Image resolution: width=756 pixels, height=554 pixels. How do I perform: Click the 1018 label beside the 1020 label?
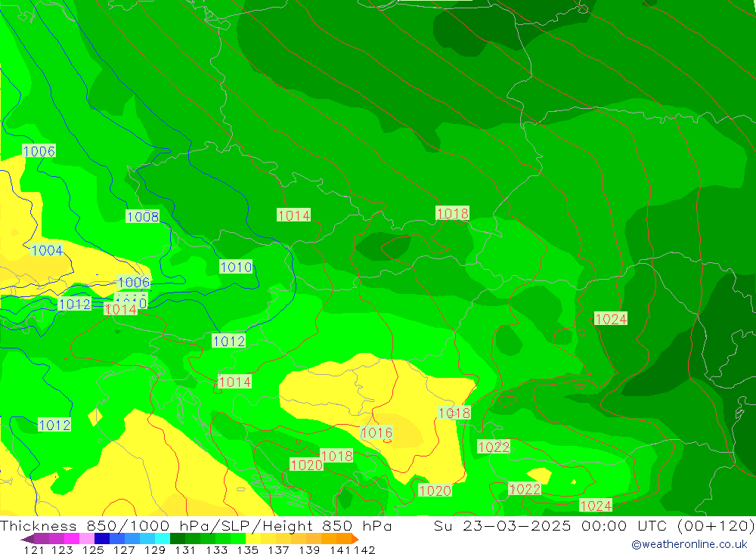click(336, 456)
